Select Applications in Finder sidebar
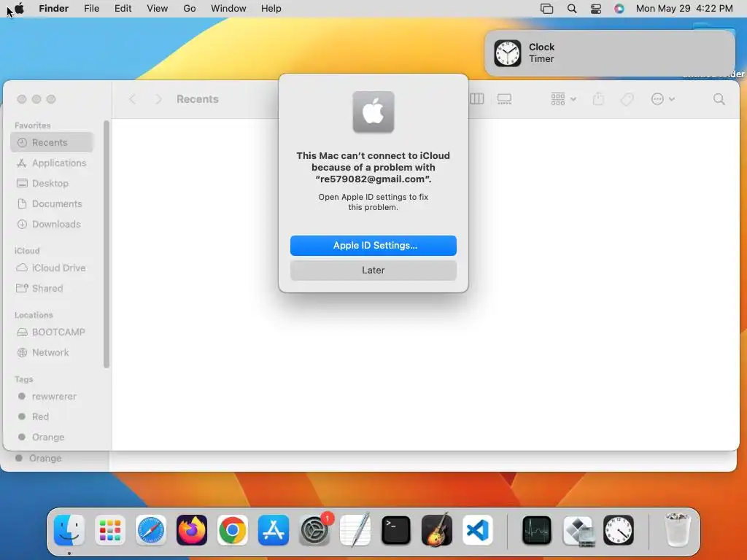Image resolution: width=747 pixels, height=560 pixels. [52, 163]
